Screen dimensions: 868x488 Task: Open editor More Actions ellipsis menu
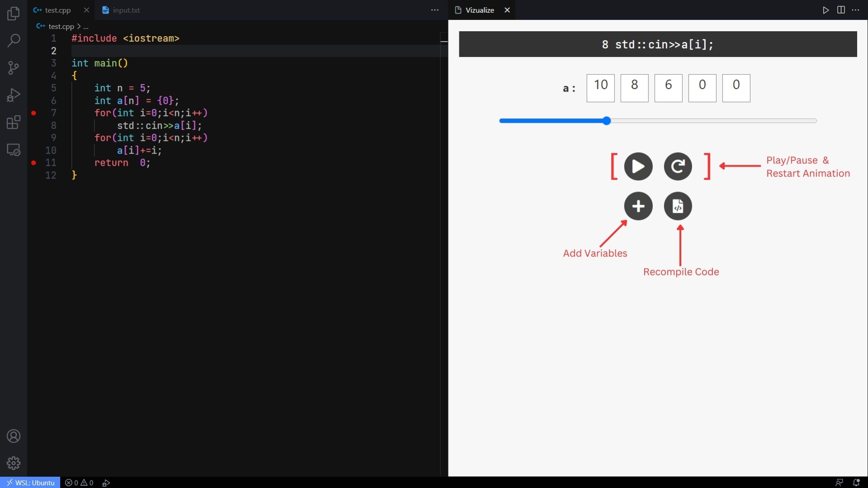click(x=434, y=10)
